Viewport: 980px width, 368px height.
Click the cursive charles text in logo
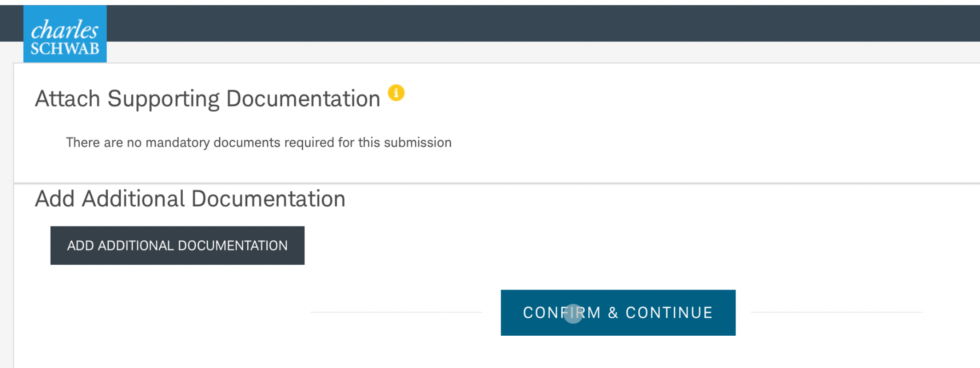(x=64, y=30)
